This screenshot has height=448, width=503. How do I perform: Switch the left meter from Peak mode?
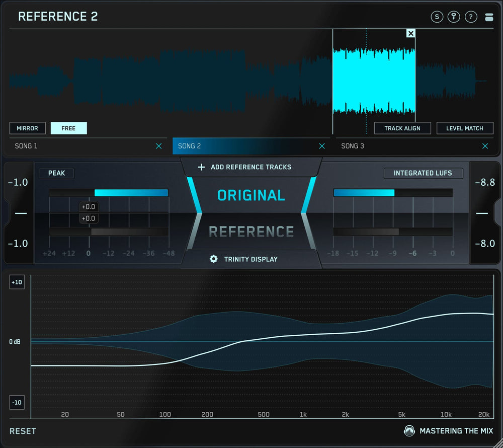click(x=56, y=173)
